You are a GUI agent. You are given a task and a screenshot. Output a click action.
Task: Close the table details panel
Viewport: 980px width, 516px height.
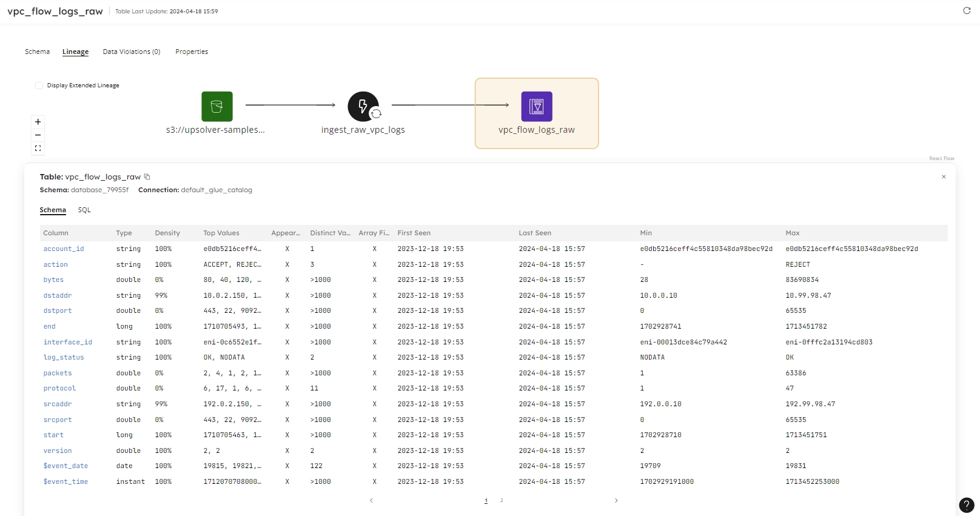[x=944, y=177]
